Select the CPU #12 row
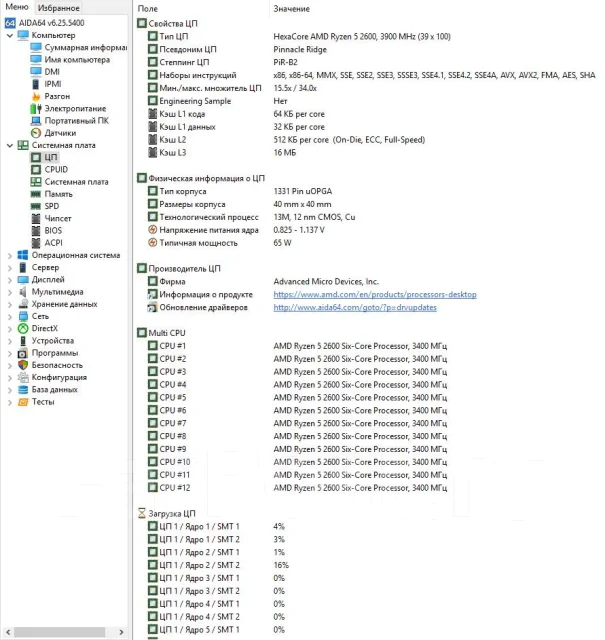The width and height of the screenshot is (605, 640). pyautogui.click(x=297, y=488)
